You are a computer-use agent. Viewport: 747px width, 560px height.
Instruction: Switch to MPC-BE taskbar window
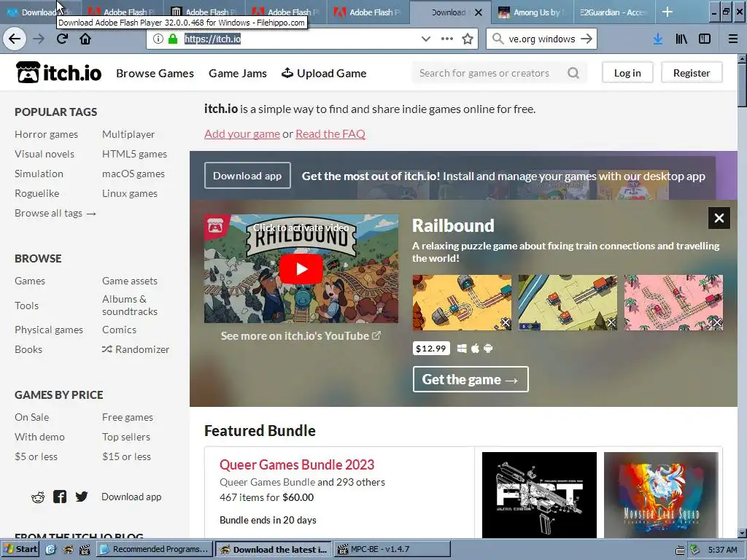392,550
